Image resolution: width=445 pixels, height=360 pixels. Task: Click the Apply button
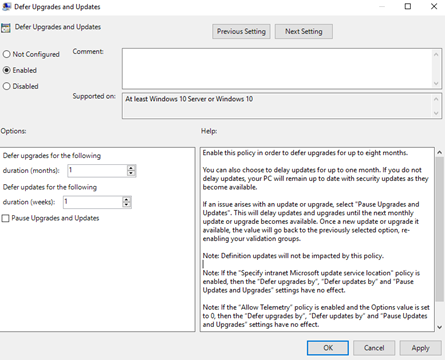click(420, 348)
